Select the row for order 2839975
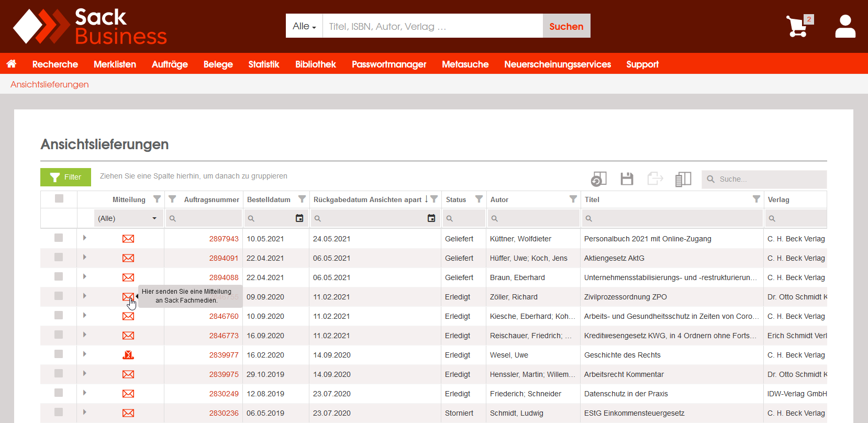868x423 pixels. point(59,373)
